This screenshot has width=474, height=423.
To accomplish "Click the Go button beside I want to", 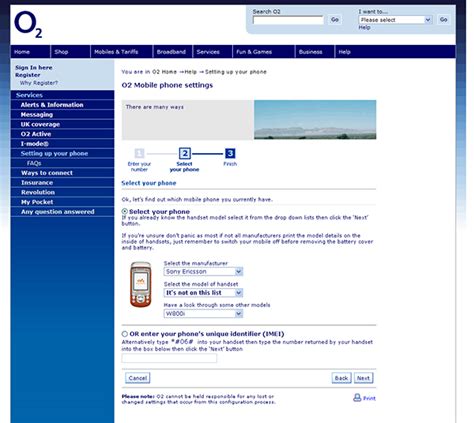I will click(443, 20).
